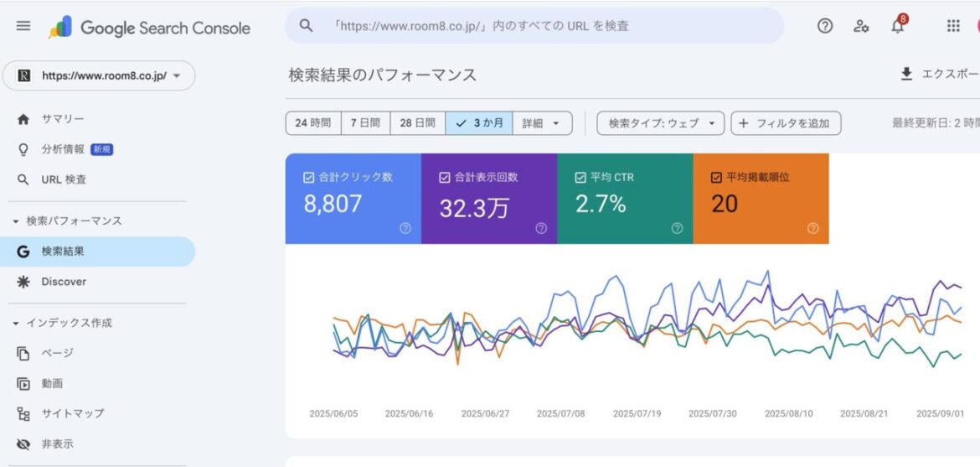Click help icon on 合計クリック数 card
The width and height of the screenshot is (980, 467).
pos(405,228)
